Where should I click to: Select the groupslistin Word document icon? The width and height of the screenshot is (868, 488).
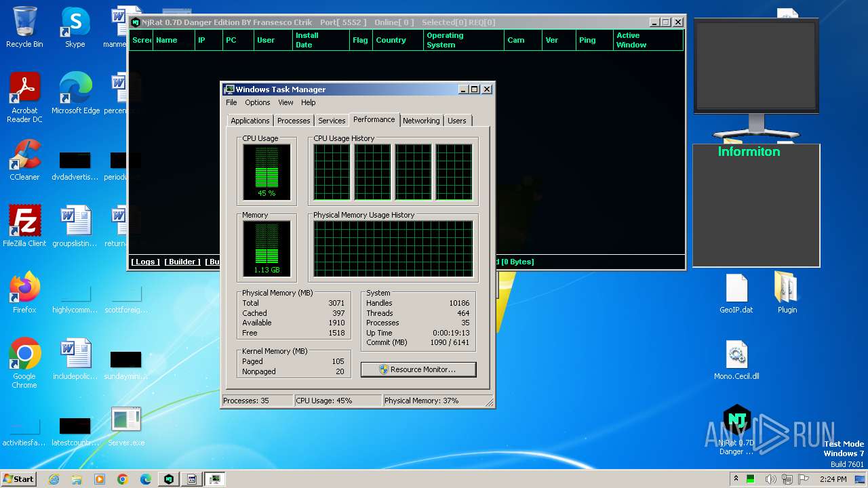(75, 226)
